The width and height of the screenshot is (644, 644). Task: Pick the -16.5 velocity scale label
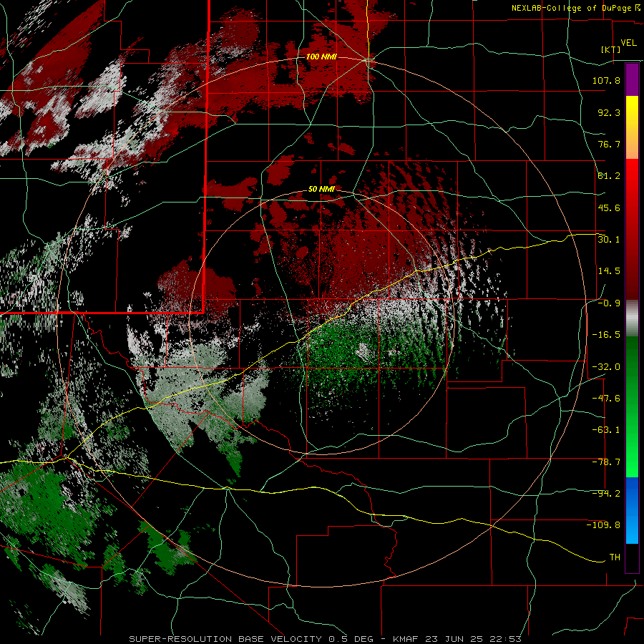(606, 335)
